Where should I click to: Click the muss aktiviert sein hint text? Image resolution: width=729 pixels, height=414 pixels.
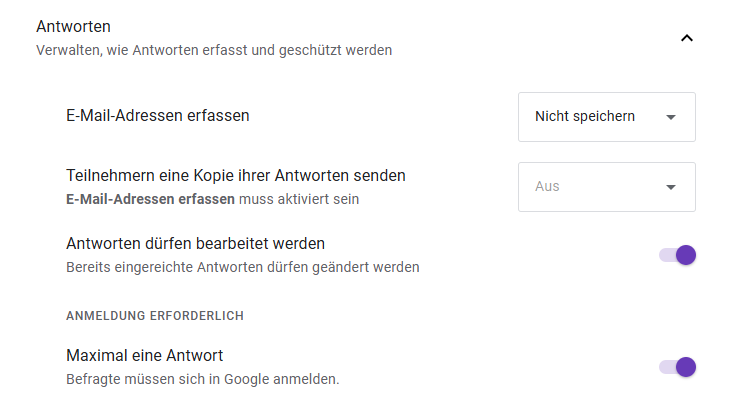click(x=298, y=199)
